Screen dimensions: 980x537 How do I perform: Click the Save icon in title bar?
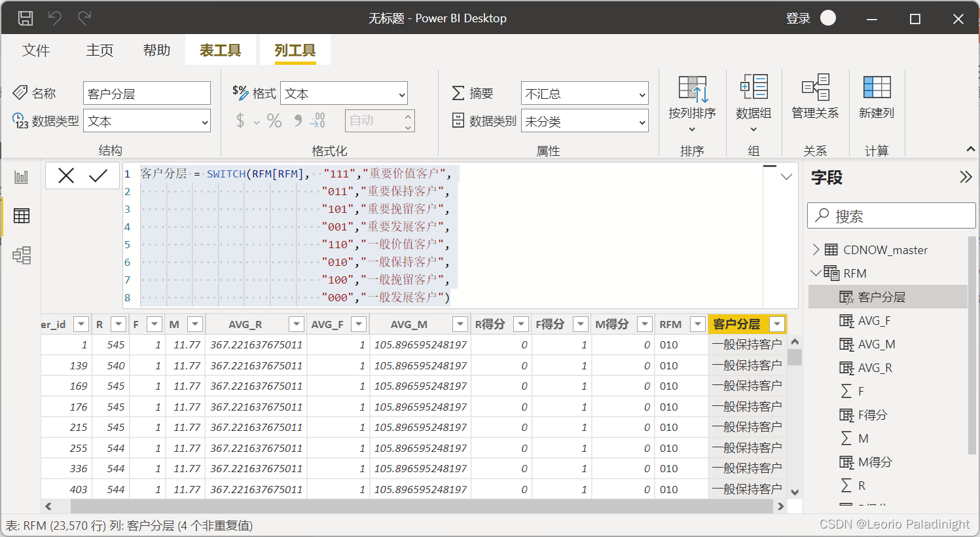26,18
